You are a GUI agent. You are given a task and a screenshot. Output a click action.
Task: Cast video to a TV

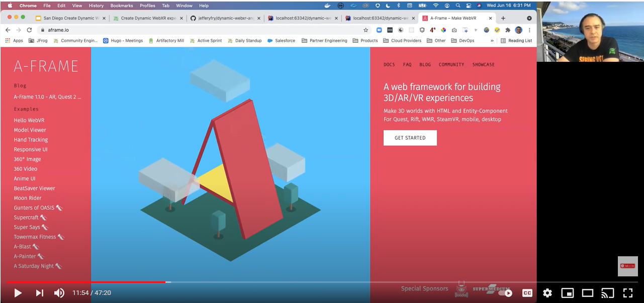[x=608, y=293]
